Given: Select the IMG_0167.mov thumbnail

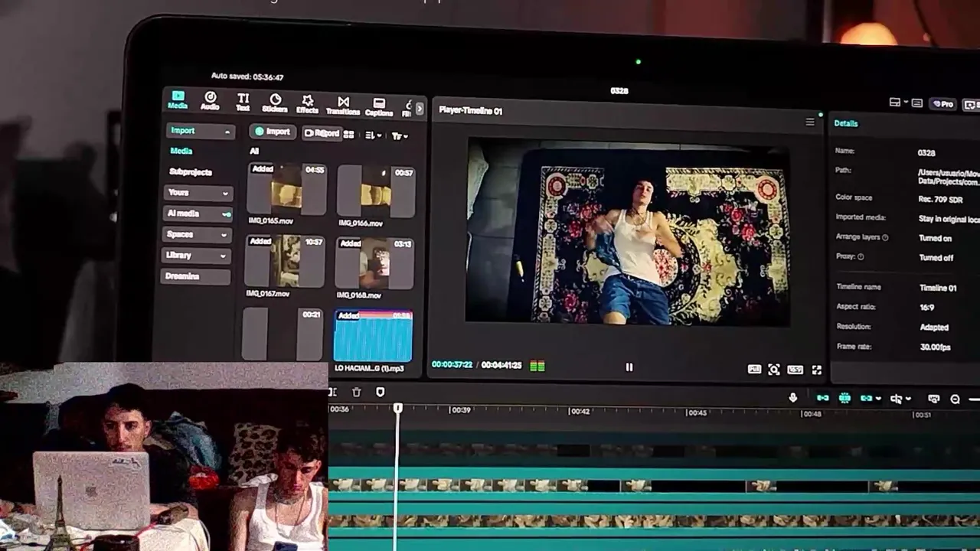Looking at the screenshot, I should pos(285,261).
